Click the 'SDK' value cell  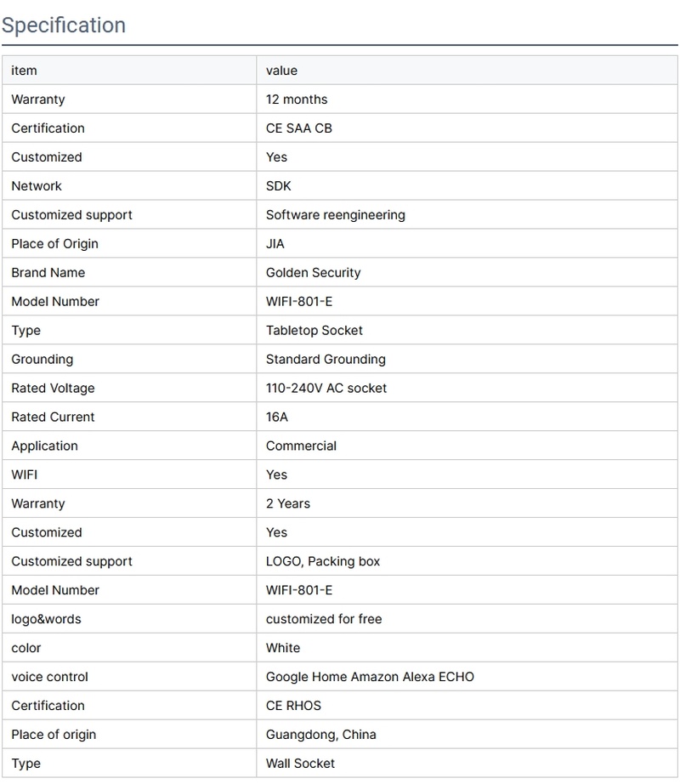279,186
